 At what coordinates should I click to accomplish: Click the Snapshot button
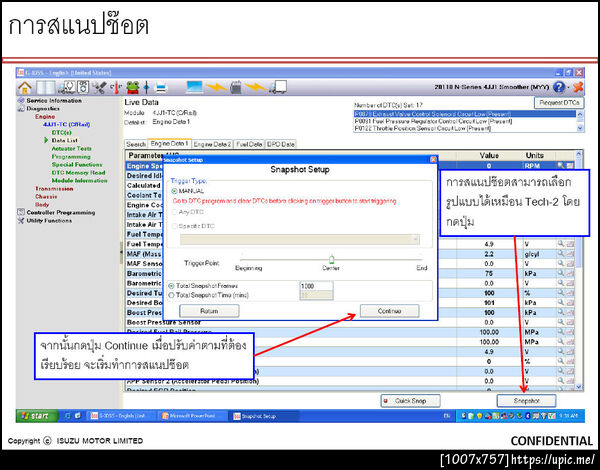(526, 401)
